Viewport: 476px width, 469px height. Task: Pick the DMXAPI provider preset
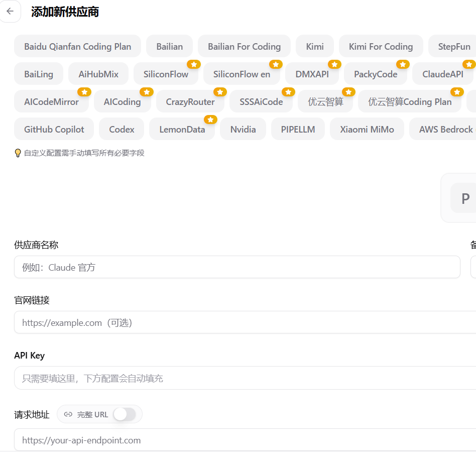click(x=312, y=74)
